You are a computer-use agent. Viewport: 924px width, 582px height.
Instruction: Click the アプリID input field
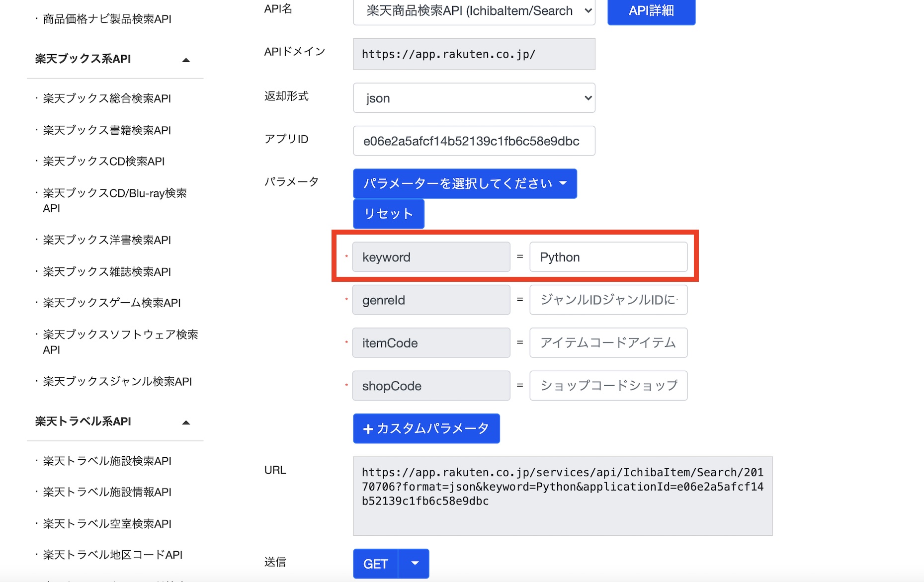(474, 141)
